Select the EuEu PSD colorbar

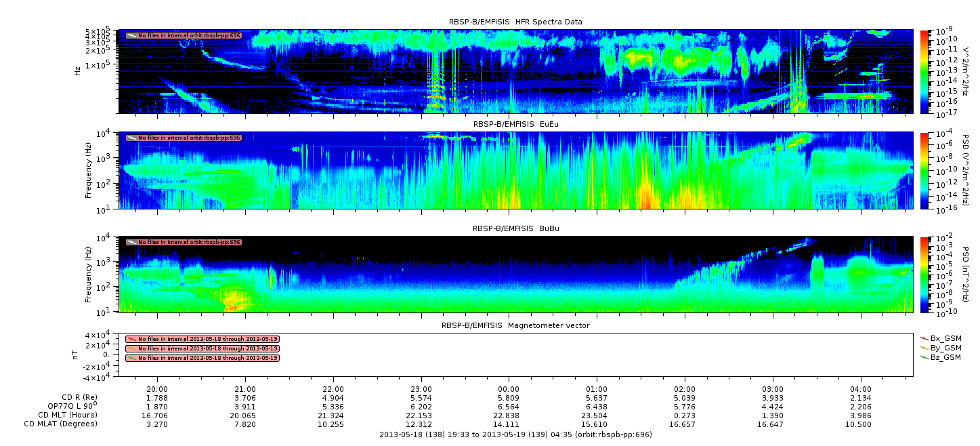(925, 170)
